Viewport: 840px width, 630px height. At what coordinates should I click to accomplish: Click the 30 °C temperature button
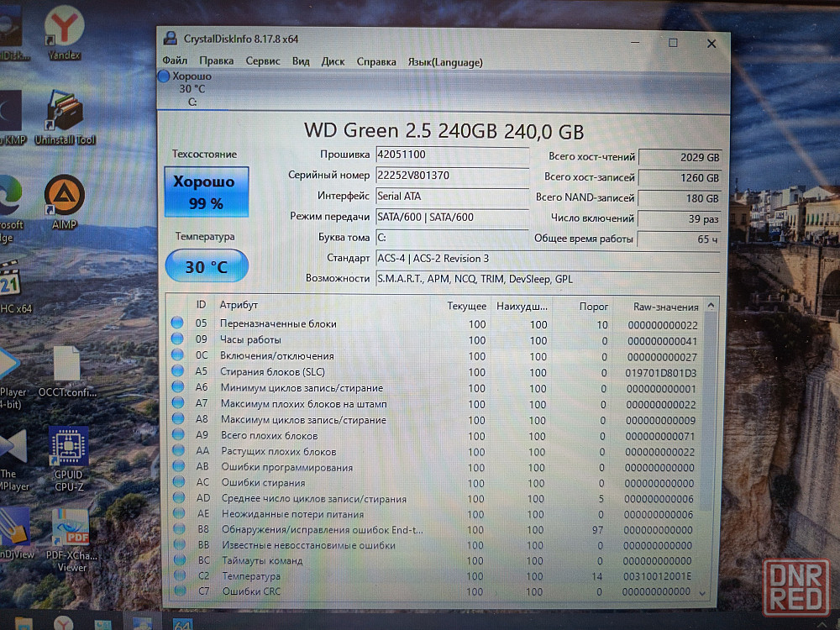(x=207, y=266)
